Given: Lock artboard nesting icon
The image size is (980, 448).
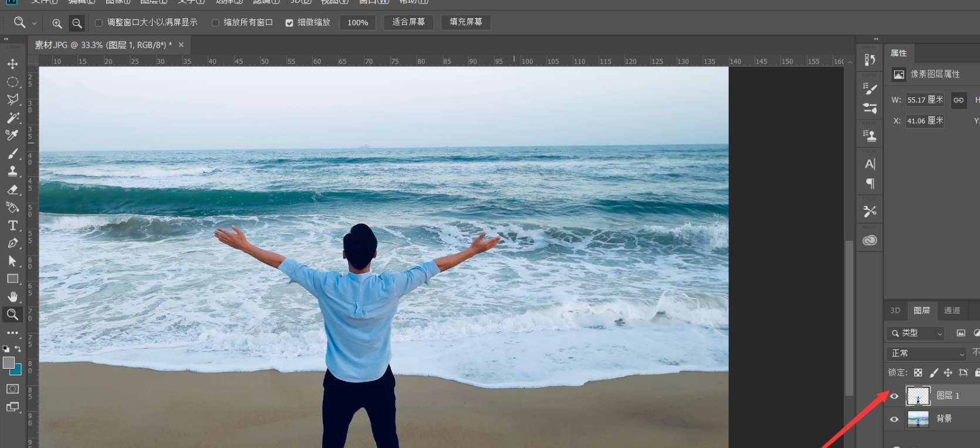Looking at the screenshot, I should pos(963,372).
